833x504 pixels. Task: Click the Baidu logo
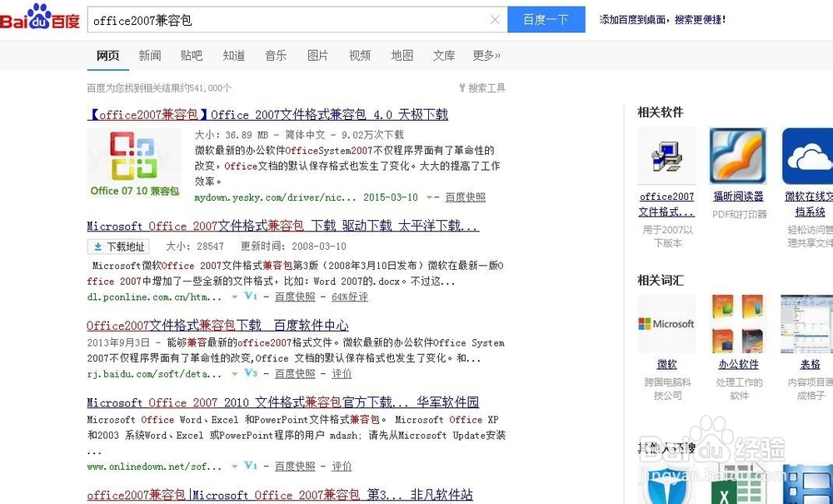tap(39, 17)
